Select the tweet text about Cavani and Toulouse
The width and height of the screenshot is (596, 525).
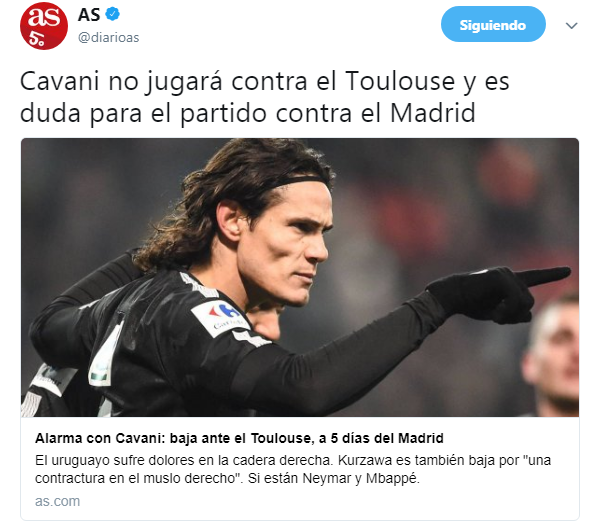pyautogui.click(x=265, y=97)
